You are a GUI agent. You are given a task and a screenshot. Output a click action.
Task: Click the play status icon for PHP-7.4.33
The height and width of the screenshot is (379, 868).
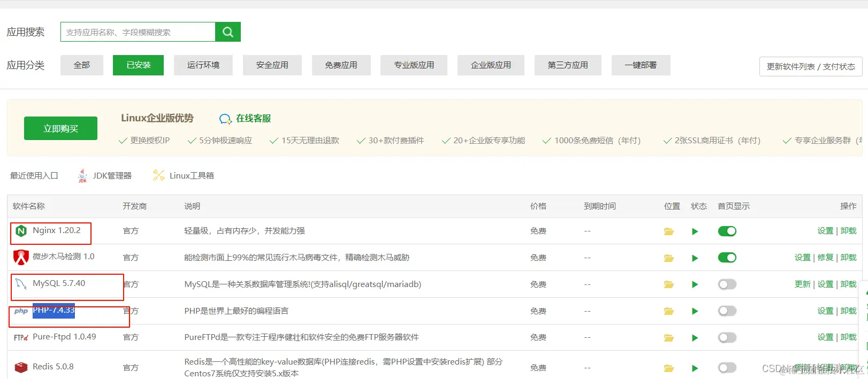tap(695, 311)
